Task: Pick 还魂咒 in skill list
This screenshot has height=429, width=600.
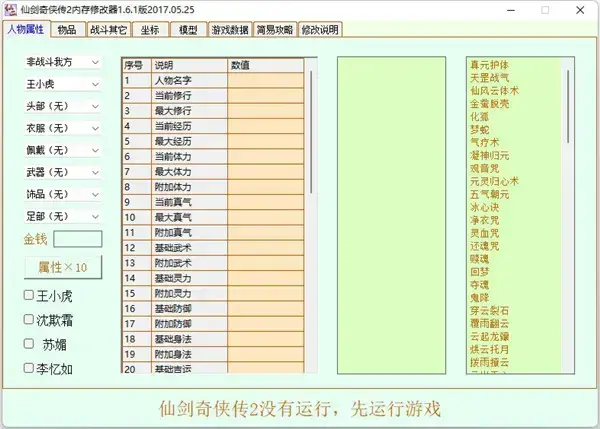Action: (x=484, y=246)
